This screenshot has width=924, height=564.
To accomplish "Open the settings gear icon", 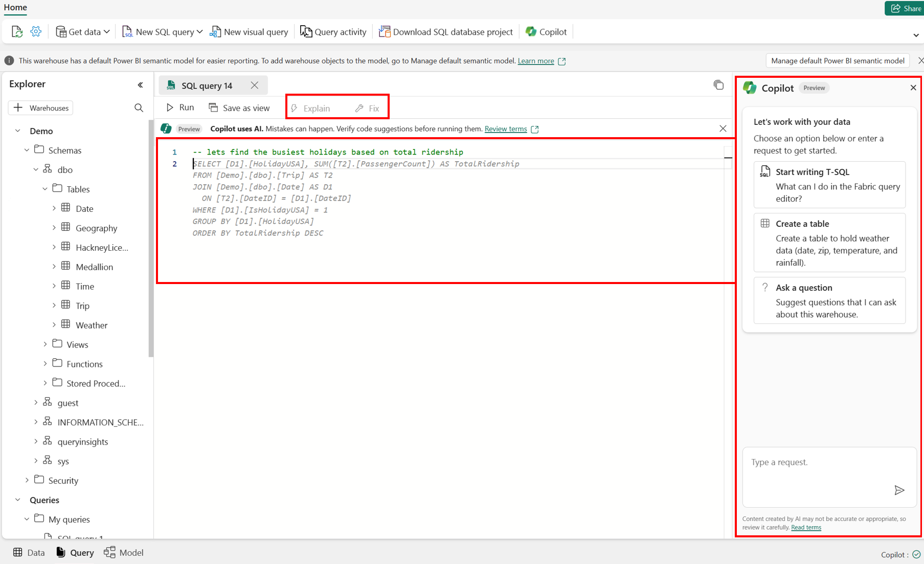I will (x=36, y=32).
